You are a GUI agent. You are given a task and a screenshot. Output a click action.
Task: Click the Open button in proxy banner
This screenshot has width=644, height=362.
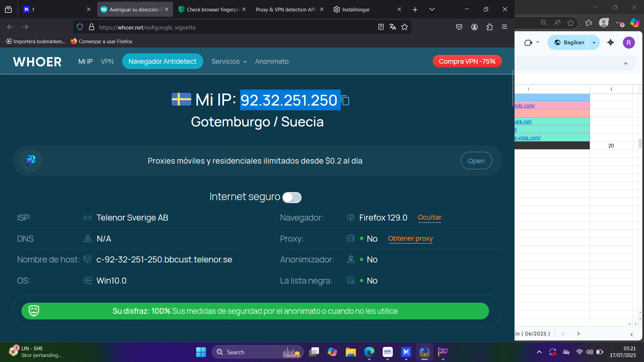coord(476,161)
